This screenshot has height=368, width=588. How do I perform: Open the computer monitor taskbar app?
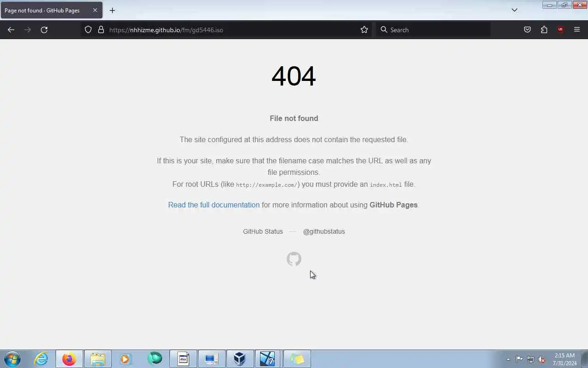click(x=211, y=359)
